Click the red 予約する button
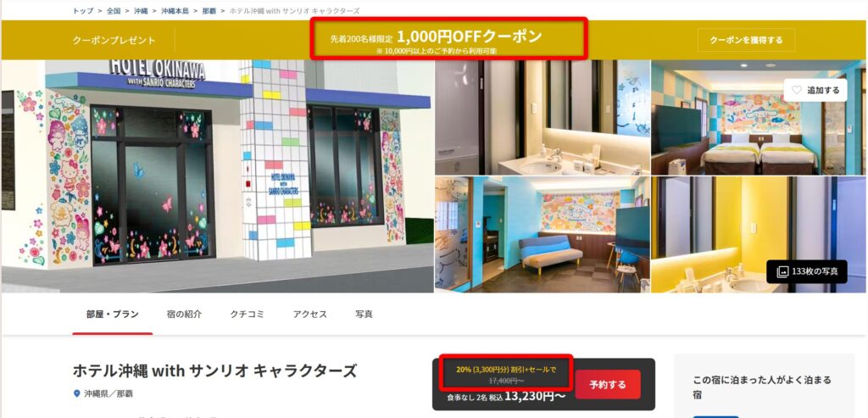The height and width of the screenshot is (418, 868). coord(607,384)
